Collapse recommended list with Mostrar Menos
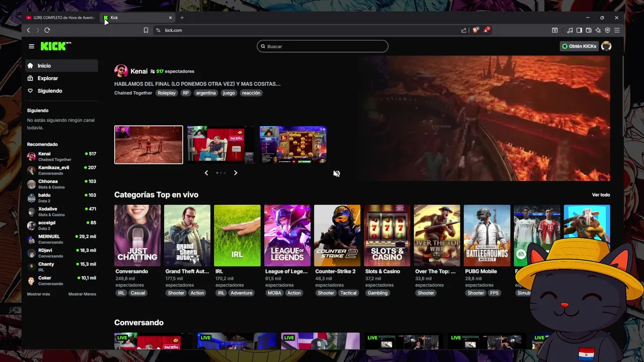 point(82,294)
